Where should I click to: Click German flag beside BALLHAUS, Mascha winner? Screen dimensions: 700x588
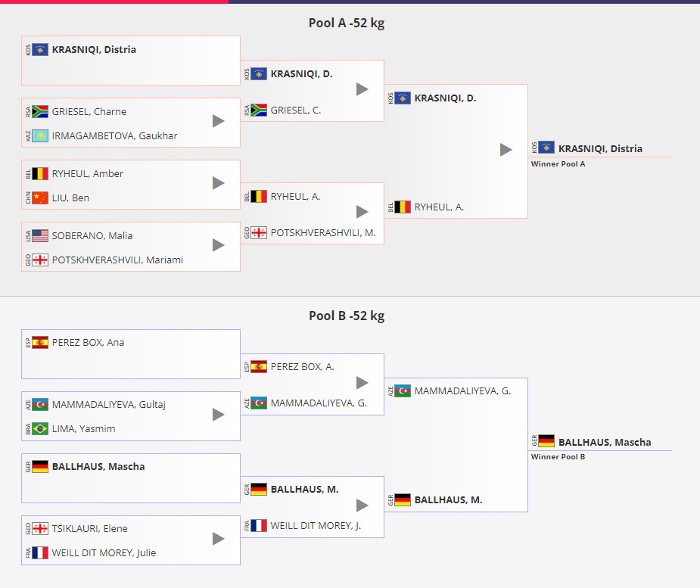546,441
